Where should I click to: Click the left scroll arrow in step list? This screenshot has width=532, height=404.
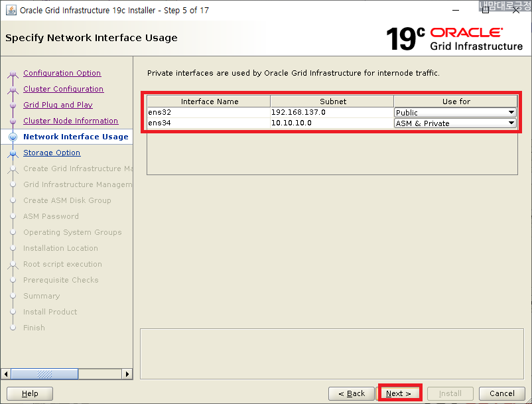point(6,374)
